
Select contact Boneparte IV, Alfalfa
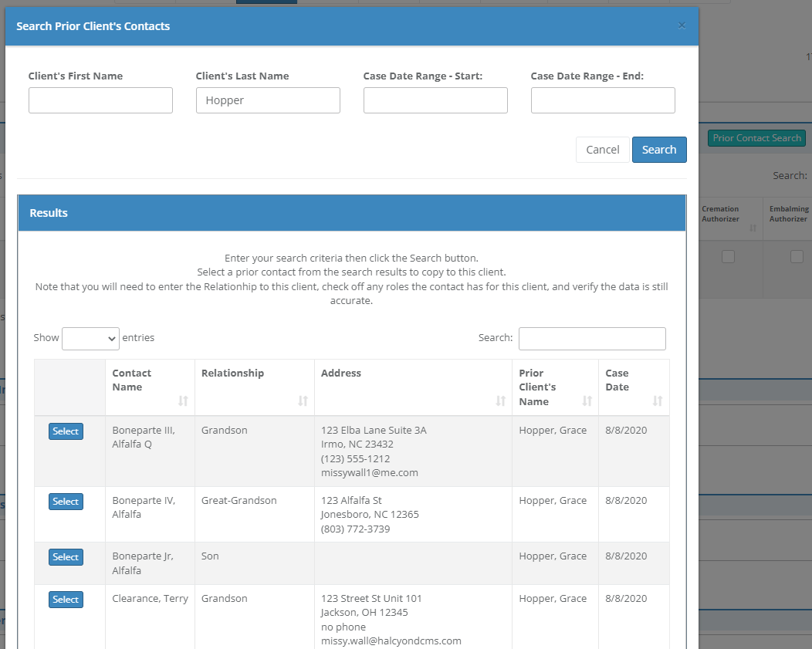tap(66, 502)
